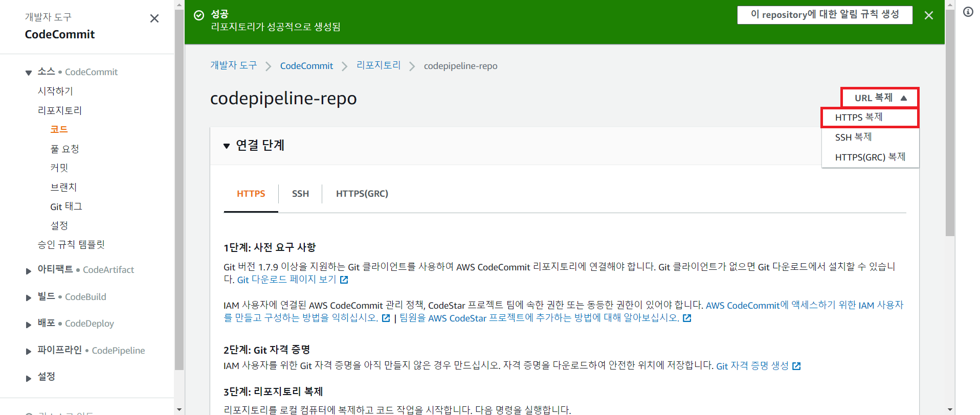Viewport: 980px width, 415px height.
Task: Close the CodeCommit sidebar panel
Action: point(154,18)
